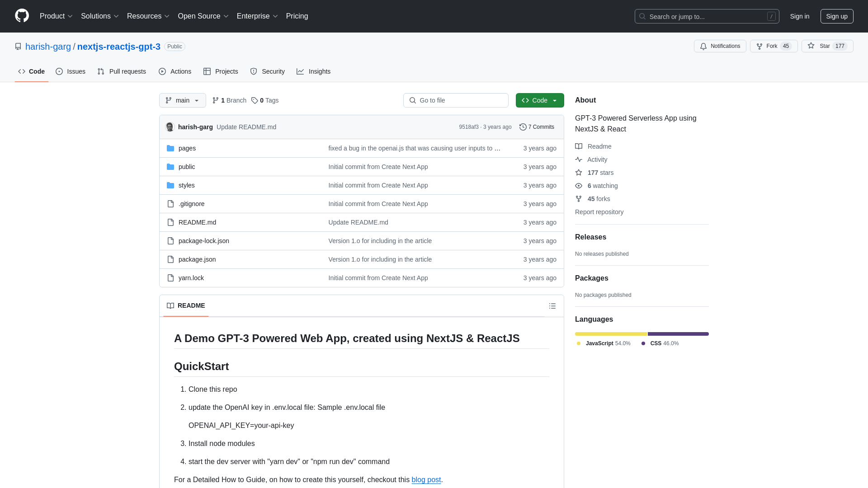Screen dimensions: 868x488
Task: Click the bell icon for Notifications
Action: [x=703, y=46]
